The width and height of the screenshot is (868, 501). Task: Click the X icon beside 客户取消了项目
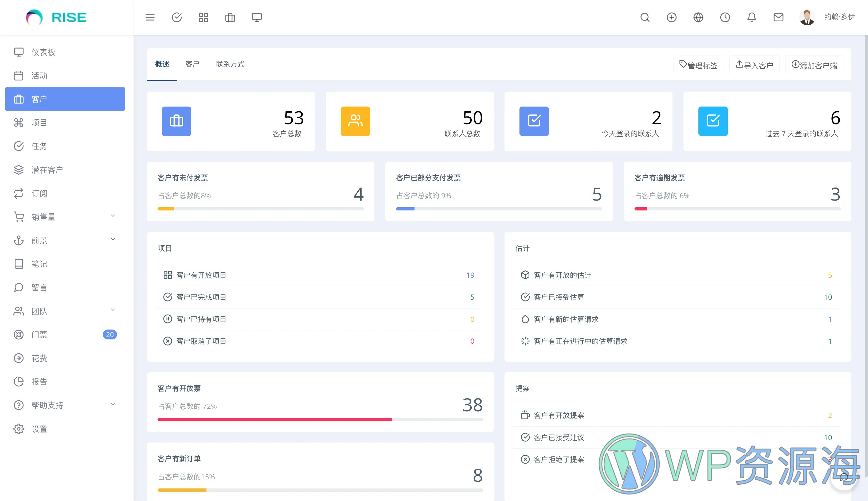pos(167,341)
